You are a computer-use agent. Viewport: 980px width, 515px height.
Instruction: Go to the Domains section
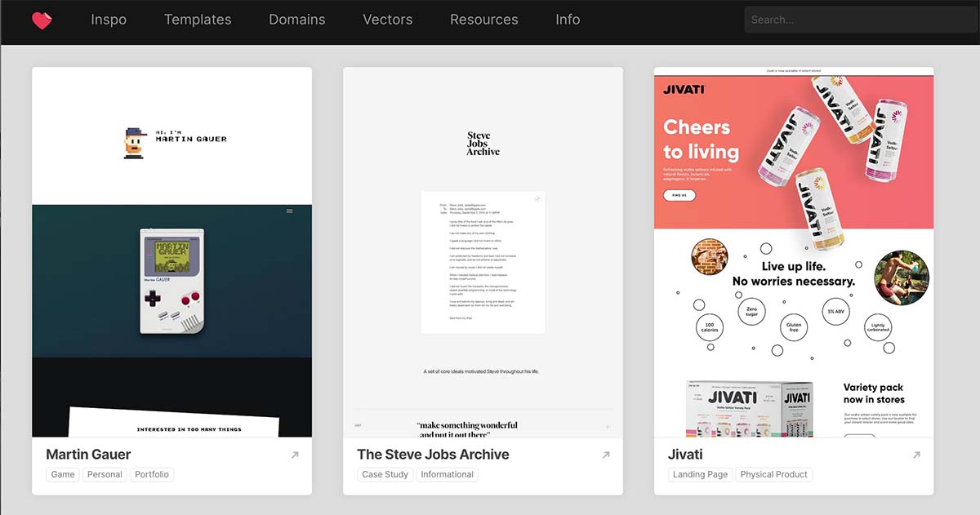coord(297,20)
